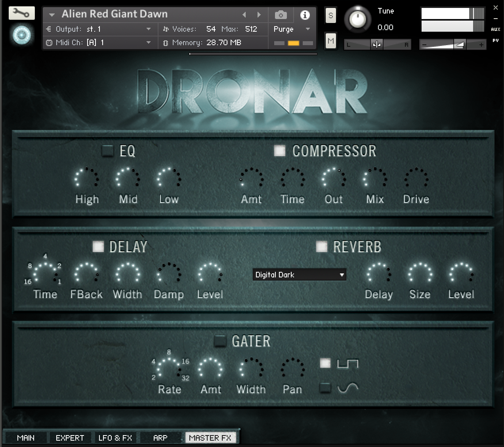Click the camera snapshot icon in the header
The width and height of the screenshot is (504, 447).
[281, 15]
